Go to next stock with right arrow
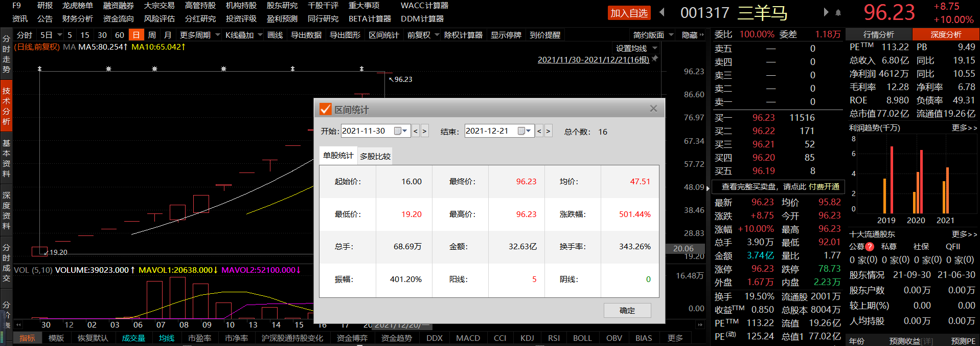980x346 pixels. 826,12
